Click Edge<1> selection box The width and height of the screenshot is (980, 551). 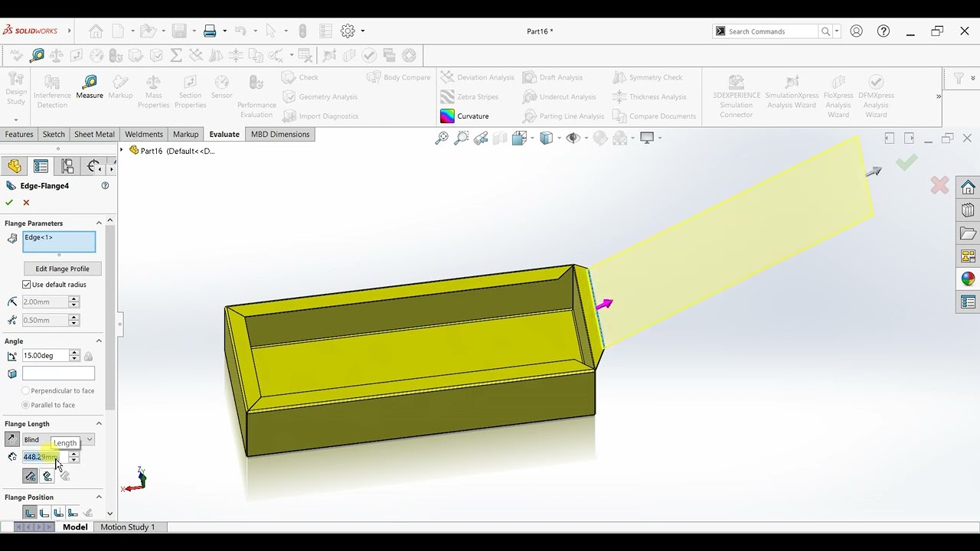tap(59, 242)
